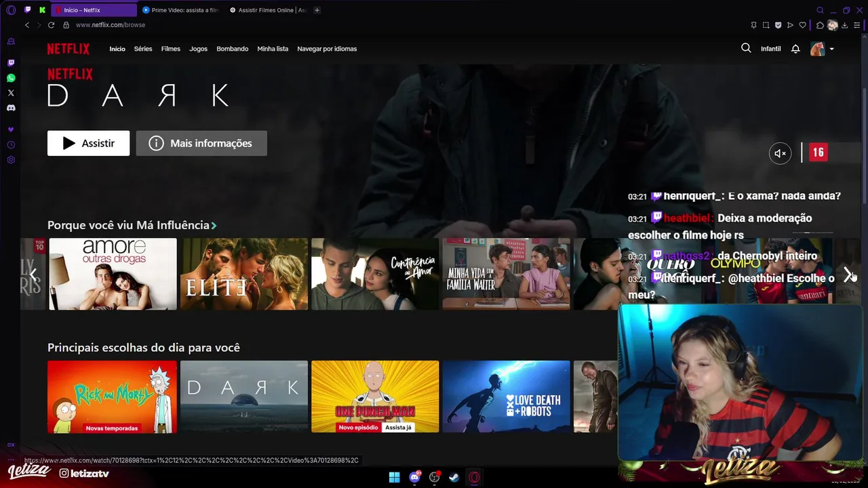868x488 pixels.
Task: Open Amor e Outras Drogas thumbnail
Action: 113,274
